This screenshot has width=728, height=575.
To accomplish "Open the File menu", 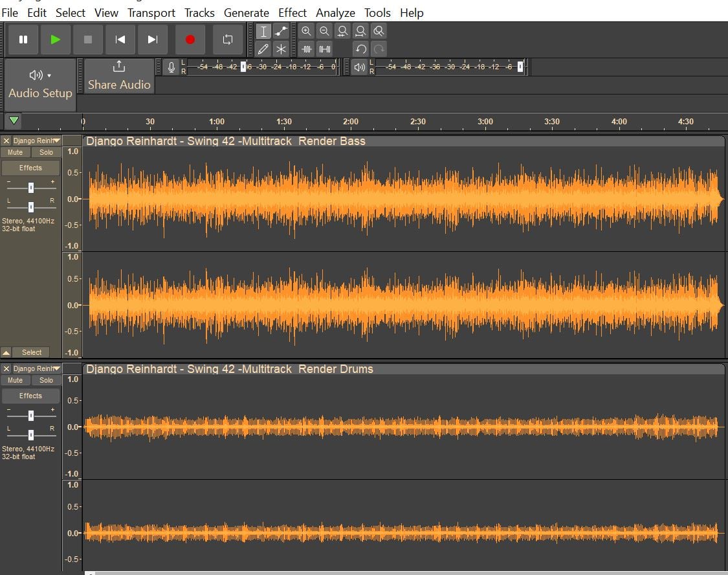I will (10, 12).
